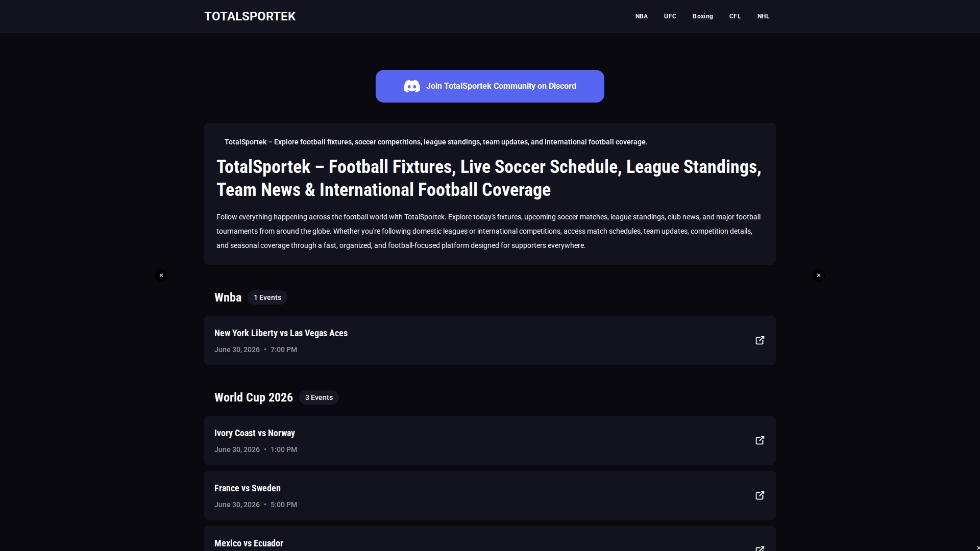Open external link for New York Liberty game
This screenshot has width=980, height=551.
coord(759,340)
